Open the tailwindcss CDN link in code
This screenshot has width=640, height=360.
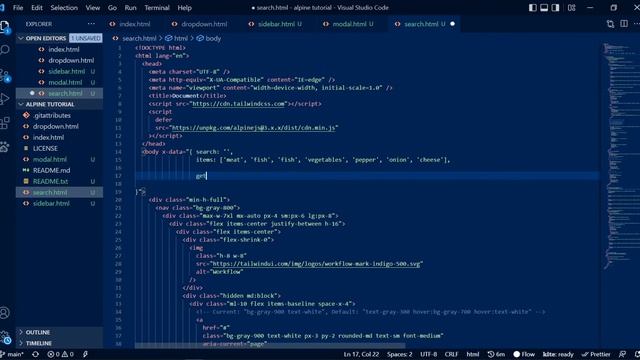[239, 104]
